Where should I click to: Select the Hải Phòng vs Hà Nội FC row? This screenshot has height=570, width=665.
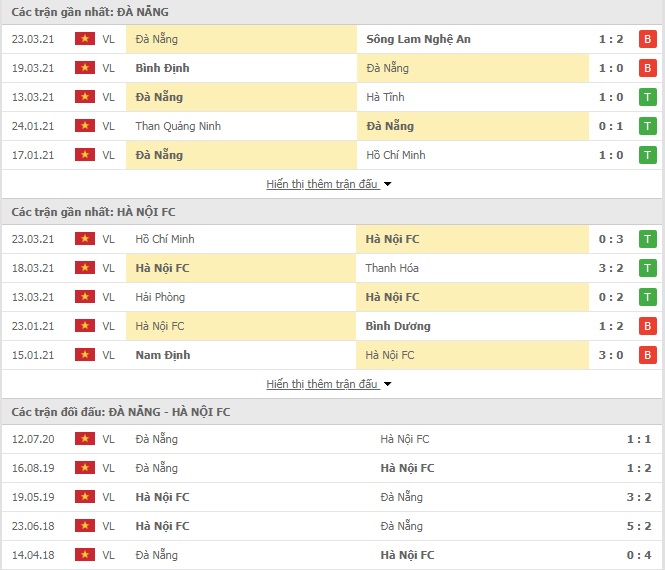[332, 297]
